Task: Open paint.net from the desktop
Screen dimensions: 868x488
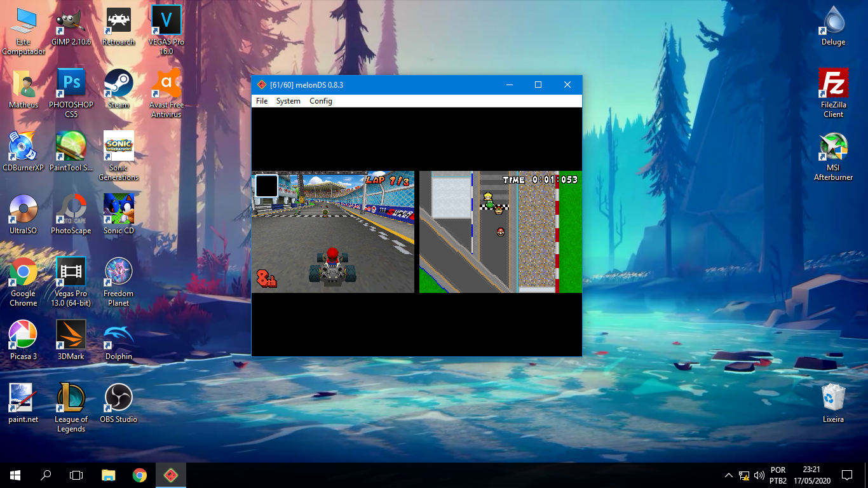Action: [x=23, y=395]
